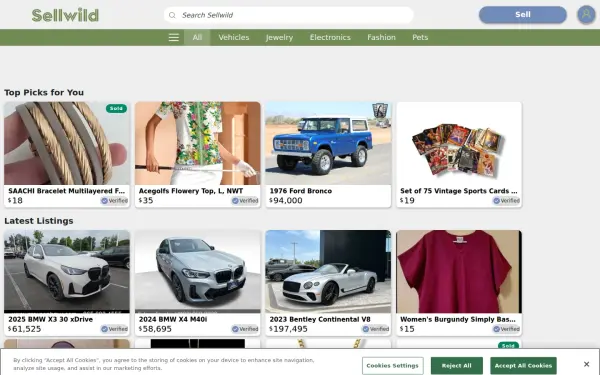Click the Sell button

point(523,15)
